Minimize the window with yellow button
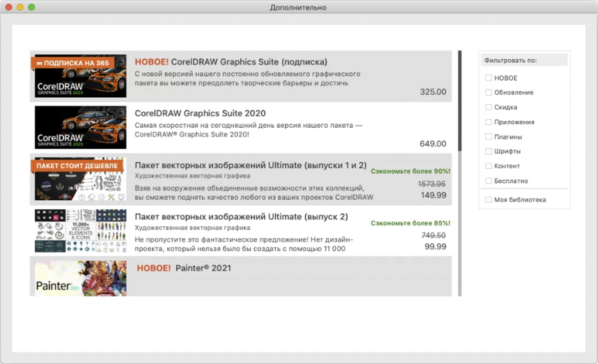 tap(20, 7)
